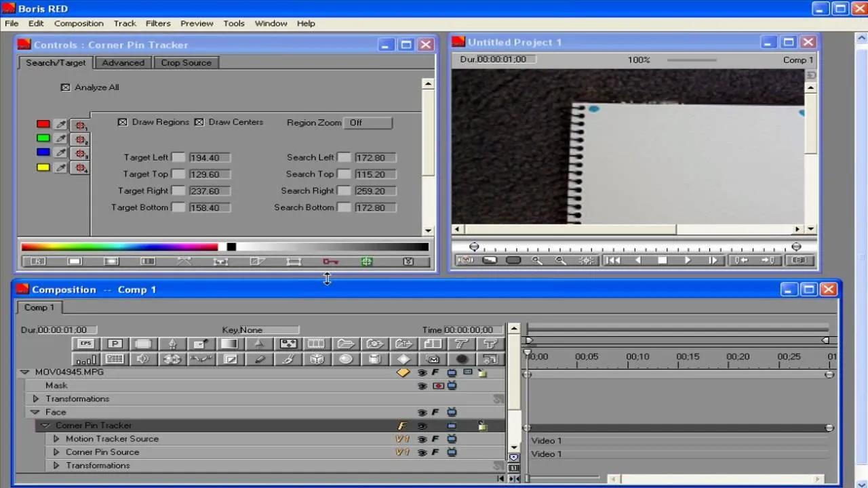Select the pen spline tool icon
Screen dimensions: 868x488
172,344
